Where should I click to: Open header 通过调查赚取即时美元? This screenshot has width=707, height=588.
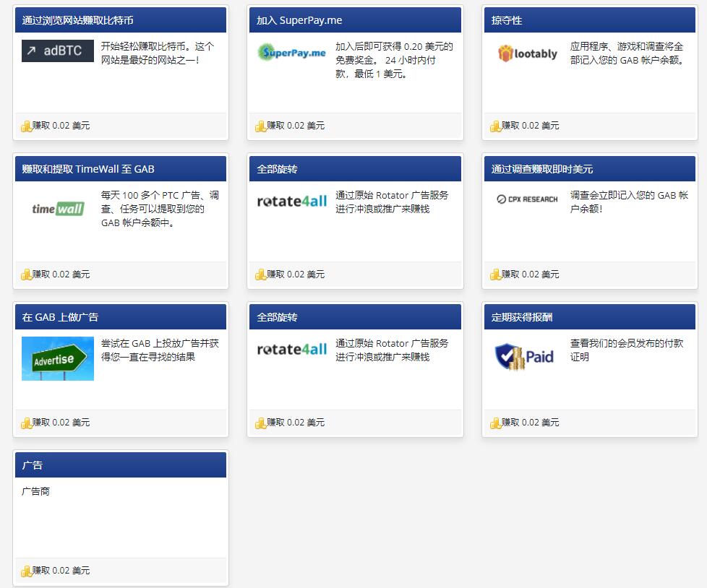pos(590,169)
